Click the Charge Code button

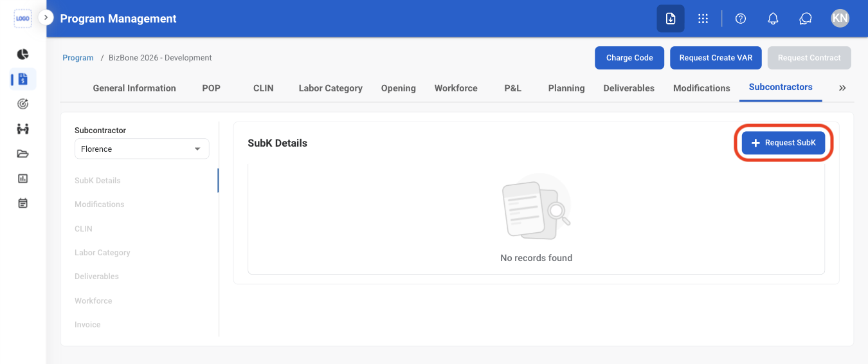(x=629, y=58)
